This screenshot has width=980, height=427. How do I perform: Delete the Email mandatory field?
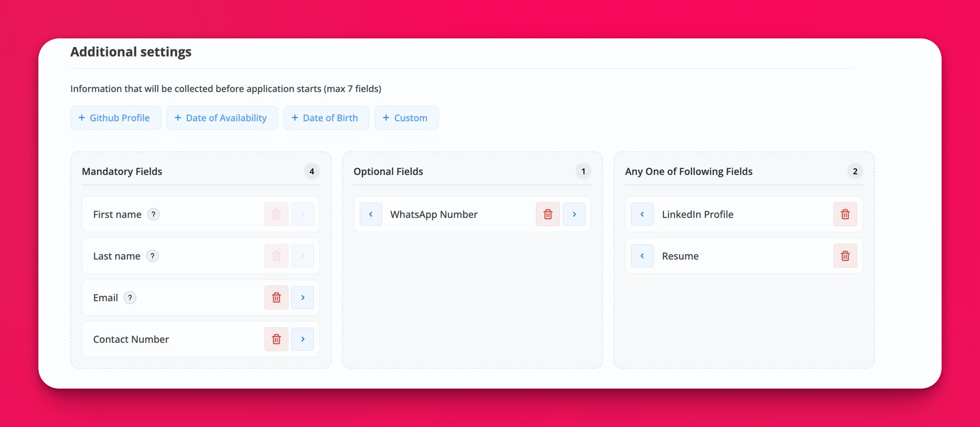coord(276,298)
